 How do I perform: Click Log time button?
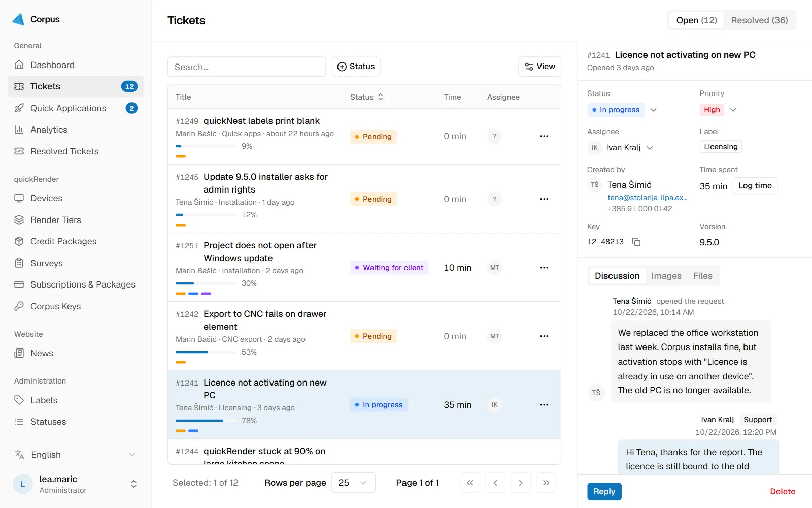point(755,186)
